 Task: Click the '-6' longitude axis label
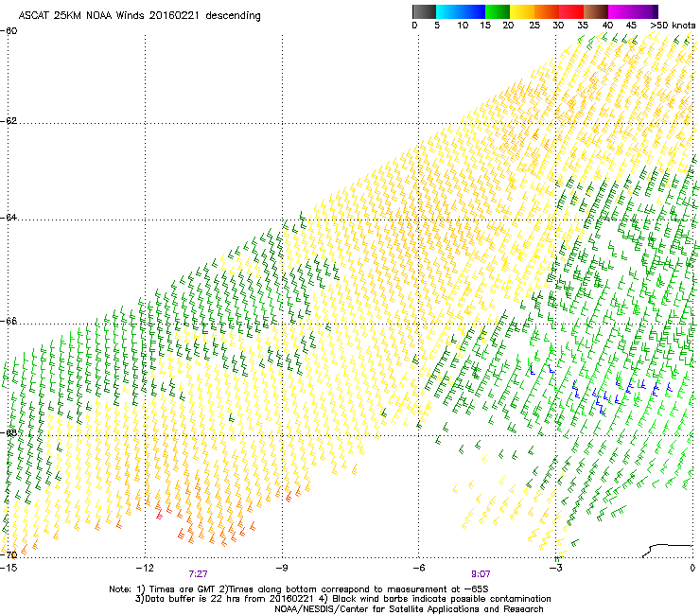[x=418, y=568]
